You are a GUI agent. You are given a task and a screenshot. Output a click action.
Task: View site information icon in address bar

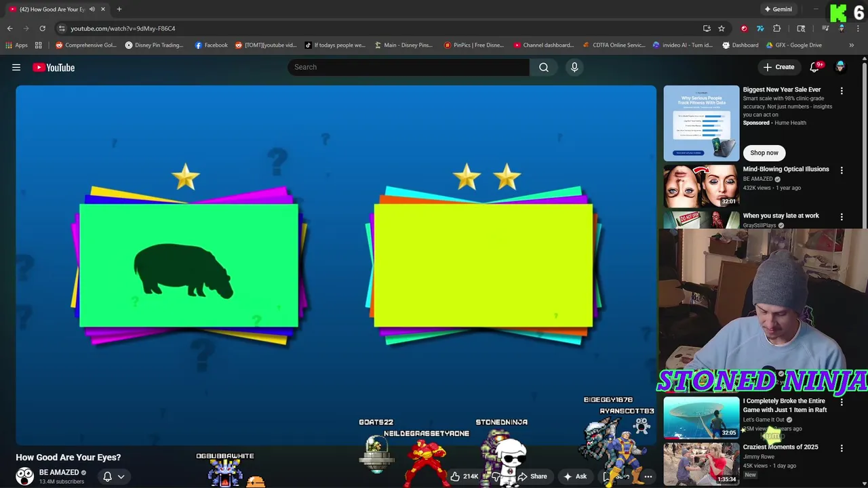pyautogui.click(x=62, y=28)
